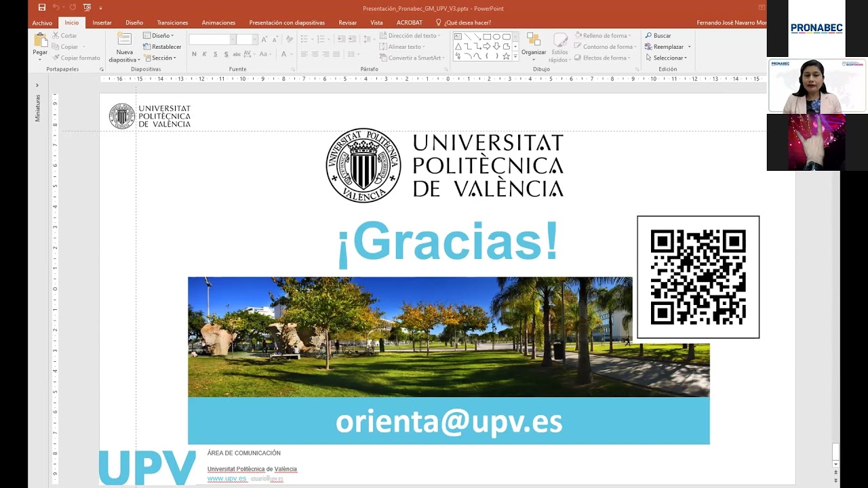Click Cortar in Portapapeles
This screenshot has width=868, height=488.
(x=65, y=35)
